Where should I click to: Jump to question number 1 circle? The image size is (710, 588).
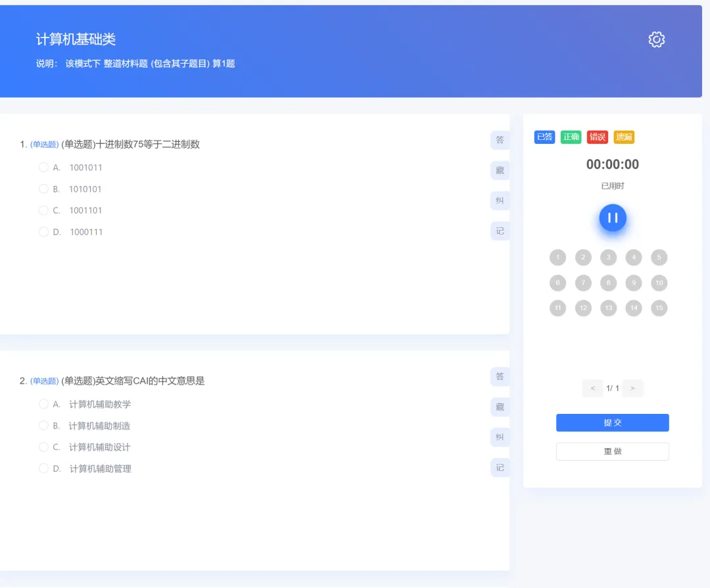coord(557,258)
